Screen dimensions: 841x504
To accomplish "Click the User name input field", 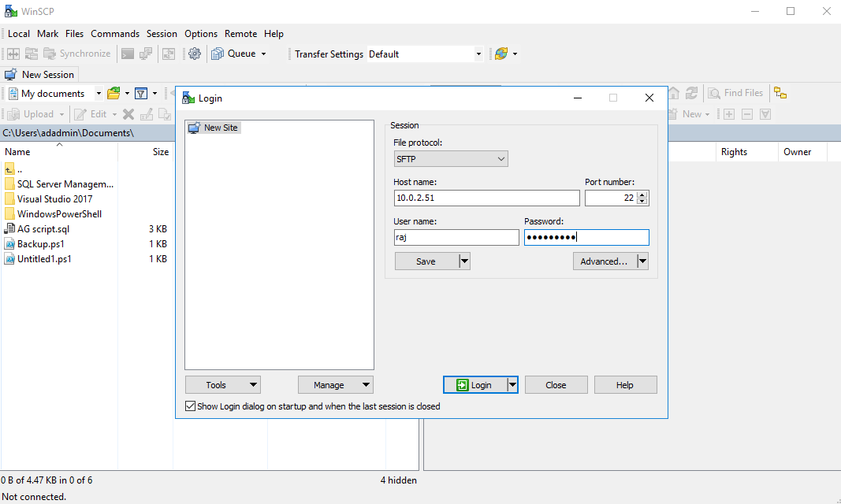I will 456,237.
